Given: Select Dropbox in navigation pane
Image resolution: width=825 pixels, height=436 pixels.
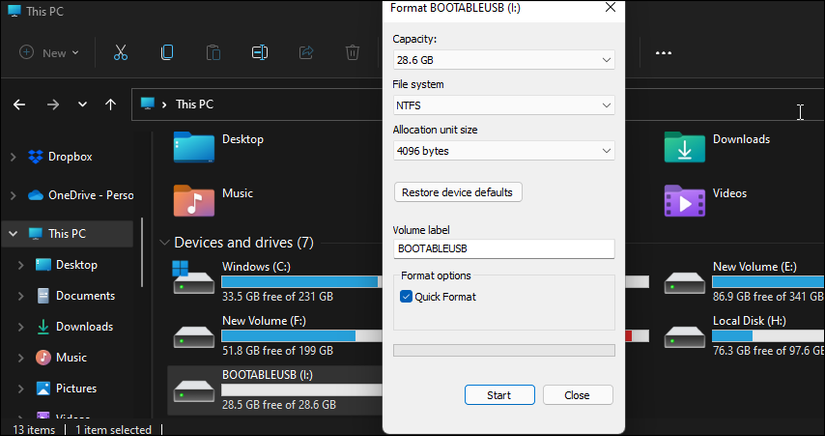Looking at the screenshot, I should (x=70, y=157).
